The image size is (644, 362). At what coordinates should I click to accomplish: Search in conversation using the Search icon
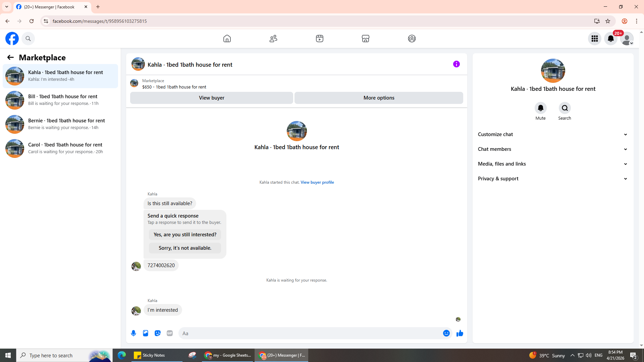click(x=565, y=108)
